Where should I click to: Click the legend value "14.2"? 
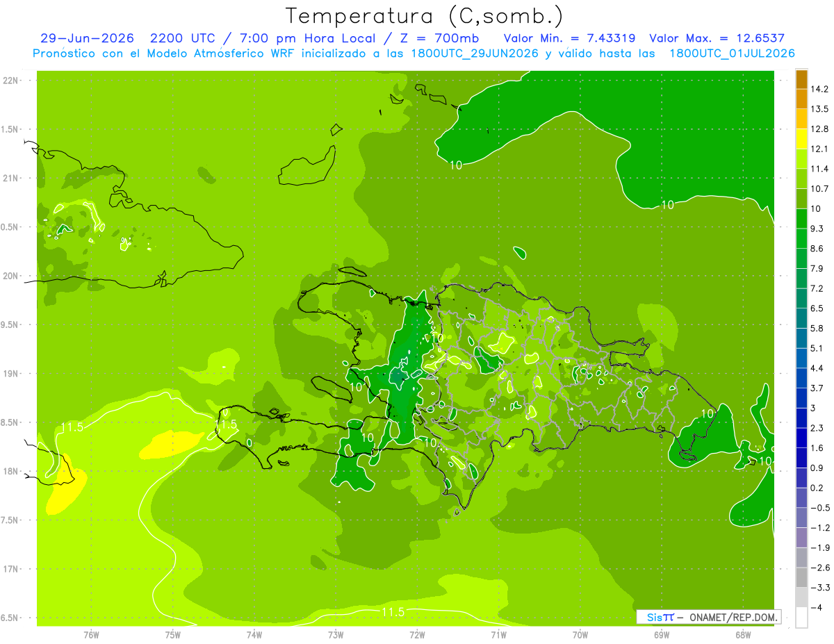(x=819, y=89)
